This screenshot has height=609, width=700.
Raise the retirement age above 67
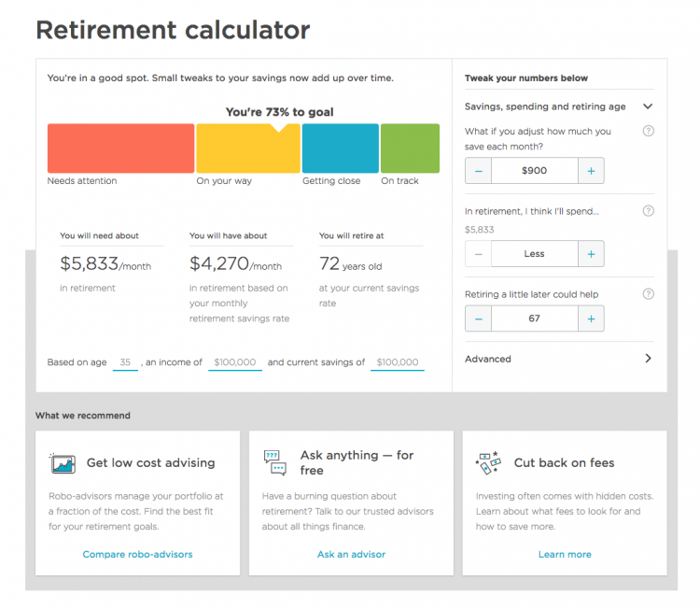[x=591, y=319]
